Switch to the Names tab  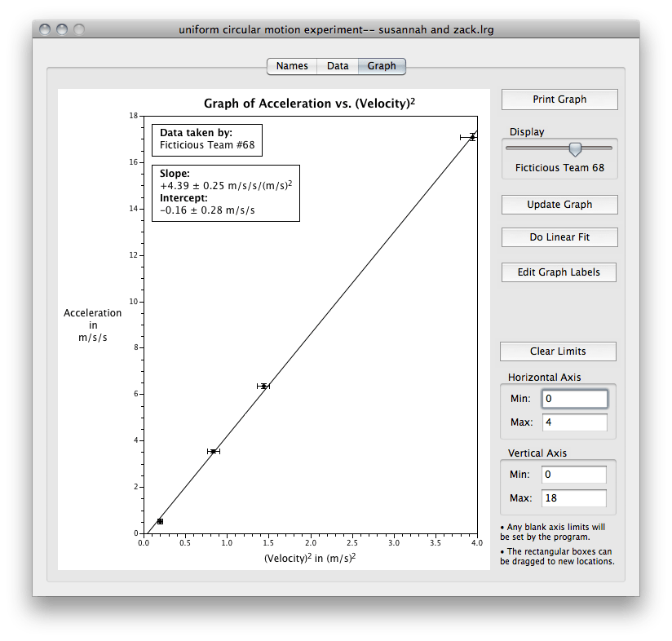tap(291, 66)
